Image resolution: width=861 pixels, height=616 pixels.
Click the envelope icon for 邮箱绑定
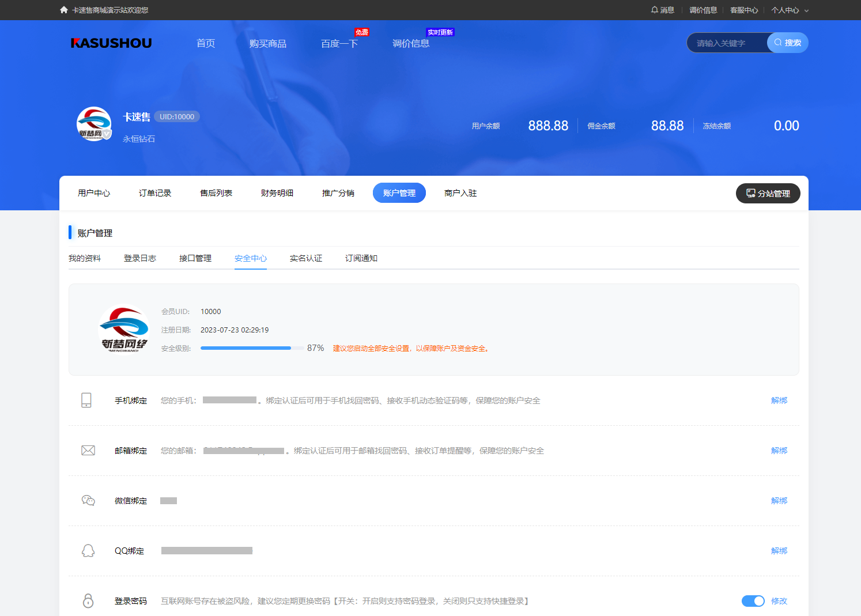88,451
